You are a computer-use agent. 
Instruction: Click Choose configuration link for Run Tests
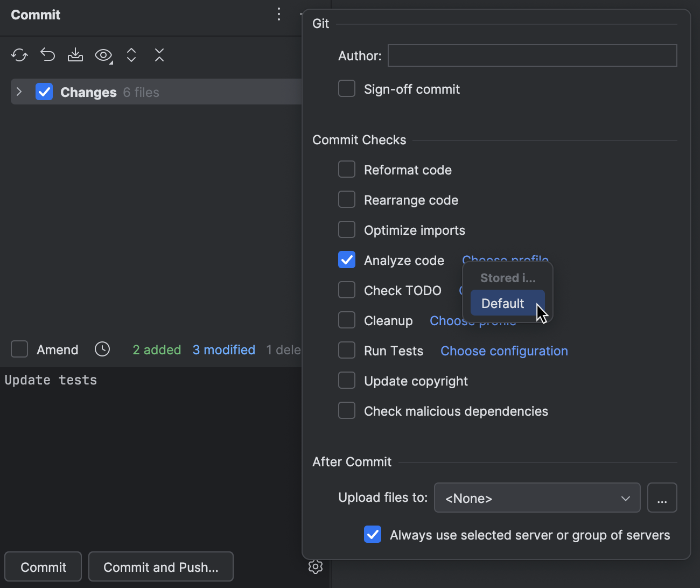coord(504,351)
